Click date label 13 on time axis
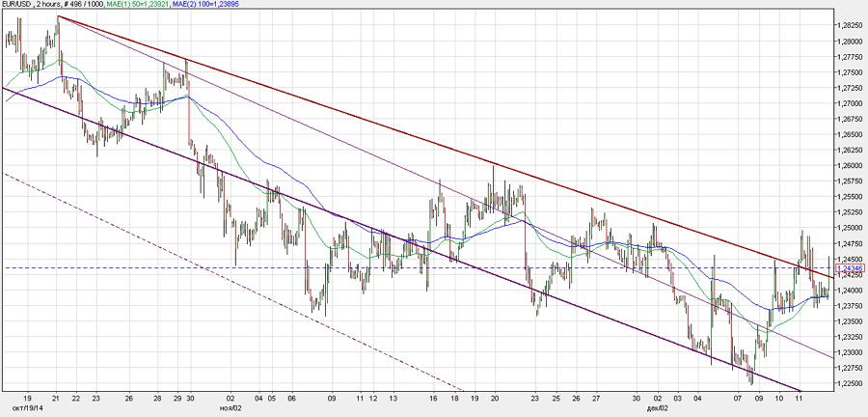 [393, 398]
